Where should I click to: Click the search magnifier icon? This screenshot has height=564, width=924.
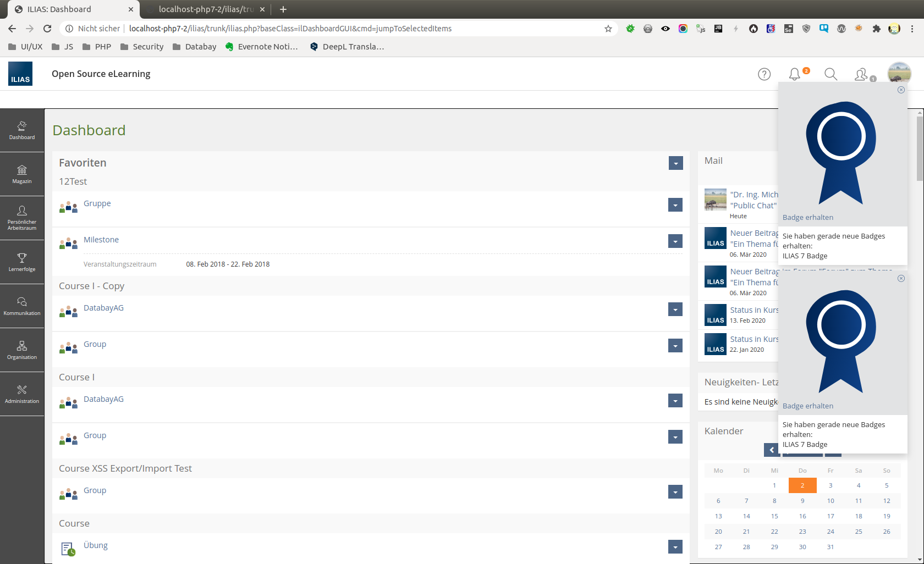(x=831, y=74)
